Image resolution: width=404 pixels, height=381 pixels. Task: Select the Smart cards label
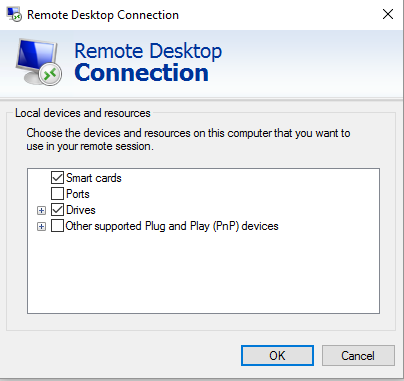tap(94, 178)
